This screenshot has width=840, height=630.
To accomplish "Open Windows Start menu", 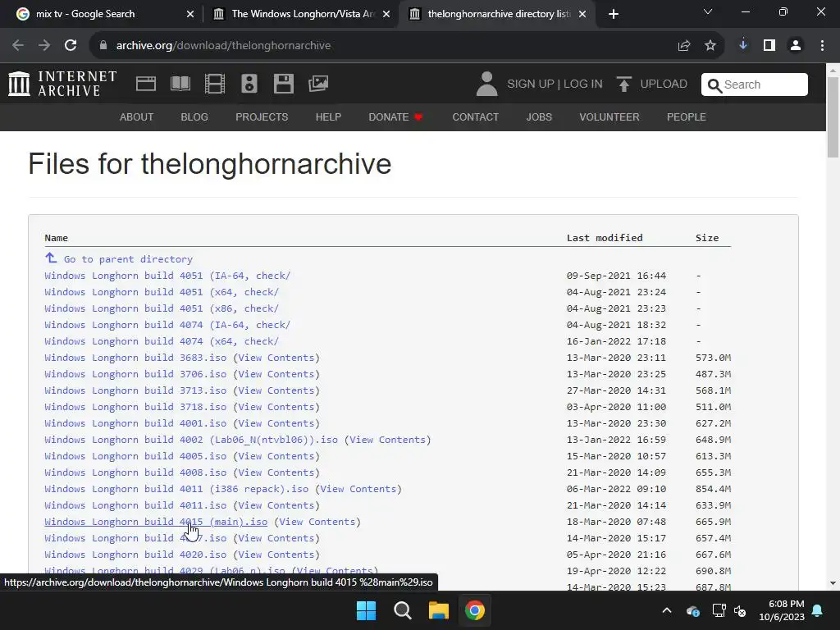I will pos(367,610).
